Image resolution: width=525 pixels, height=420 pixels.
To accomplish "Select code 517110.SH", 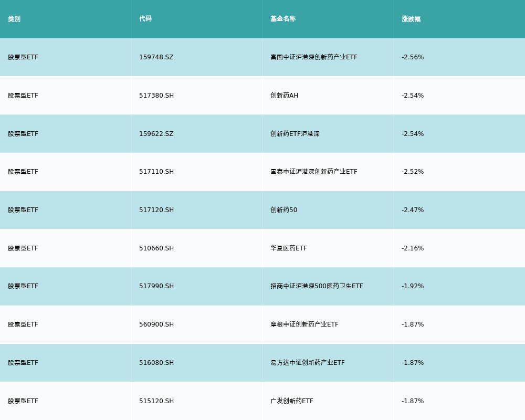I will 156,172.
